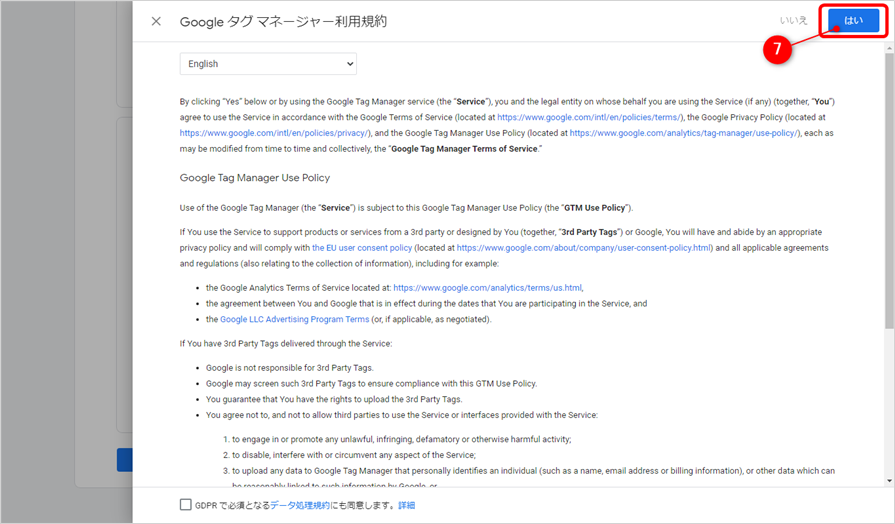Close the Tag Manager terms dialog with X
The width and height of the screenshot is (895, 524).
point(156,21)
